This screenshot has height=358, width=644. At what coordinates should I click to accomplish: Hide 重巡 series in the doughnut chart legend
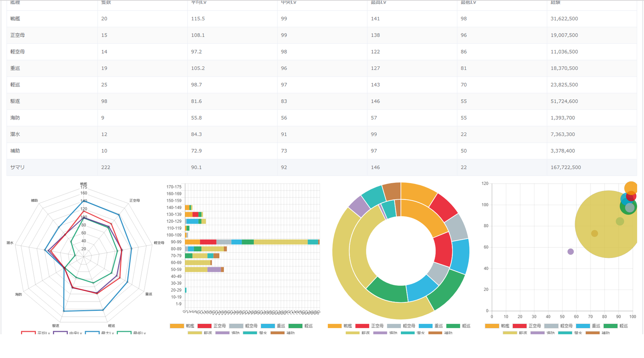[431, 326]
